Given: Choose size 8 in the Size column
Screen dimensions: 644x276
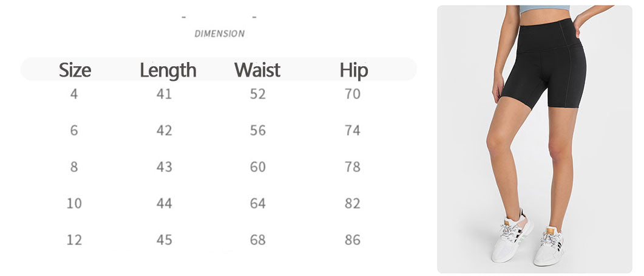Looking at the screenshot, I should 74,167.
